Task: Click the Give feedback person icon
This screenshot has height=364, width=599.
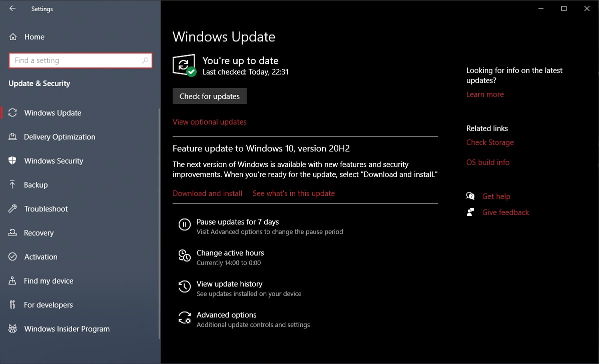Action: point(470,212)
